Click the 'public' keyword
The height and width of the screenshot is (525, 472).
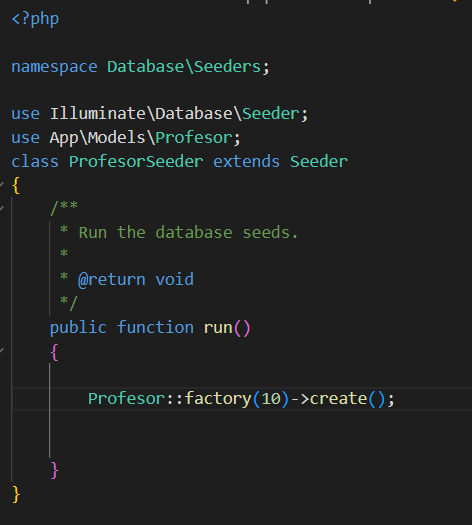(78, 327)
